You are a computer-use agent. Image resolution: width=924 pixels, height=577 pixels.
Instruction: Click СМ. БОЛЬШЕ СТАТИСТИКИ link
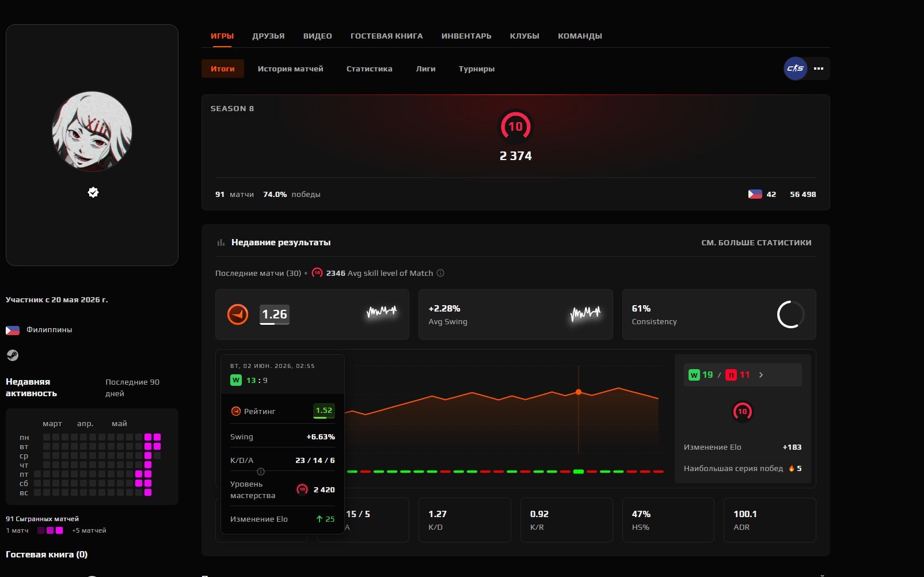point(756,242)
